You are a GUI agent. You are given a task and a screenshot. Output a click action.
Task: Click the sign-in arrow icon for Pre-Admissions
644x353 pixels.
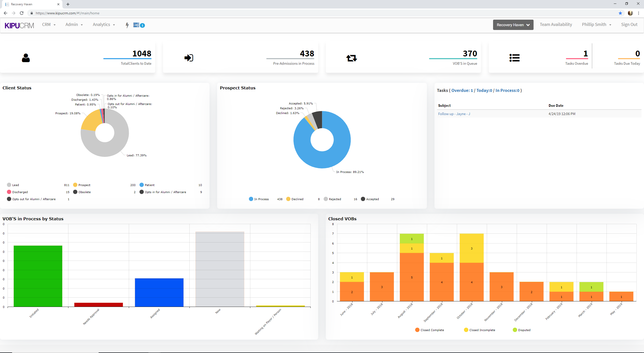(189, 58)
